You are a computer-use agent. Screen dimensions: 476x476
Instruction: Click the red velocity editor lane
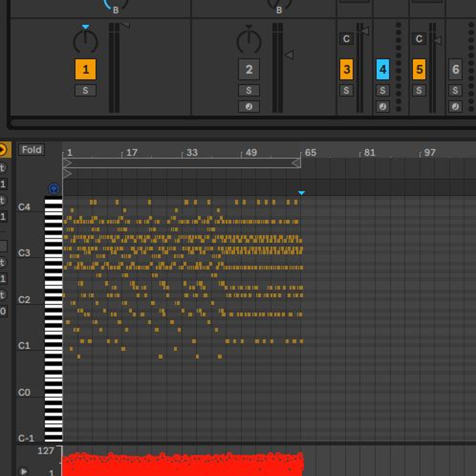pos(183,464)
